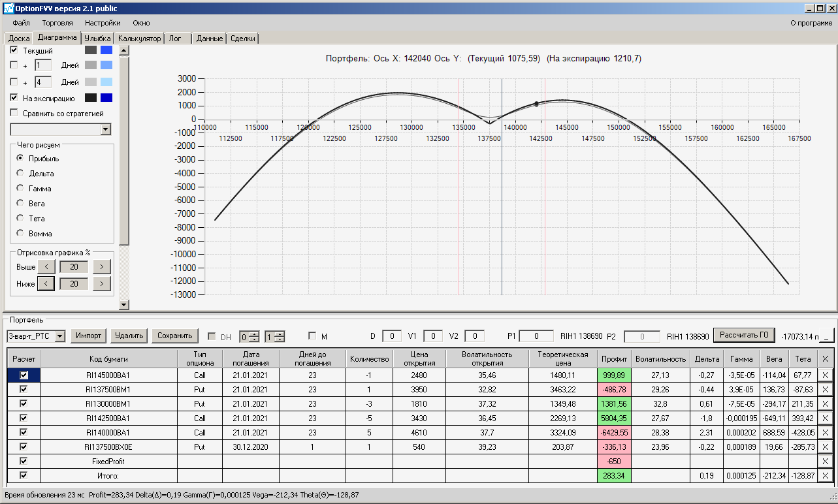This screenshot has width=838, height=504.
Task: Uncheck the 'Текущий' checkbox
Action: pyautogui.click(x=14, y=50)
